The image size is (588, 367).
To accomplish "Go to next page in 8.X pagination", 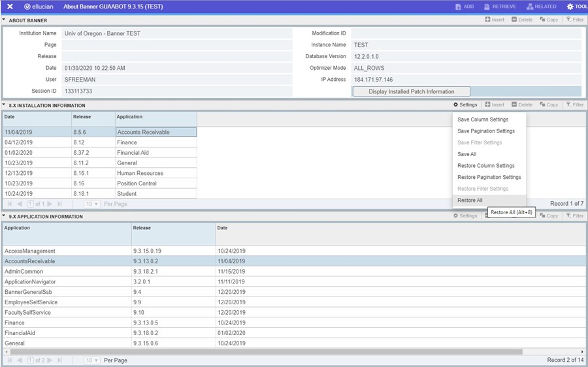I will pos(50,204).
